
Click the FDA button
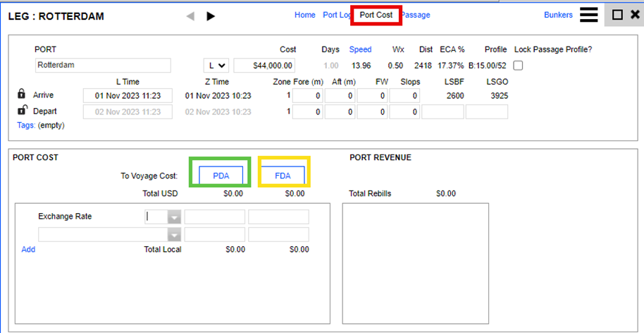(283, 176)
